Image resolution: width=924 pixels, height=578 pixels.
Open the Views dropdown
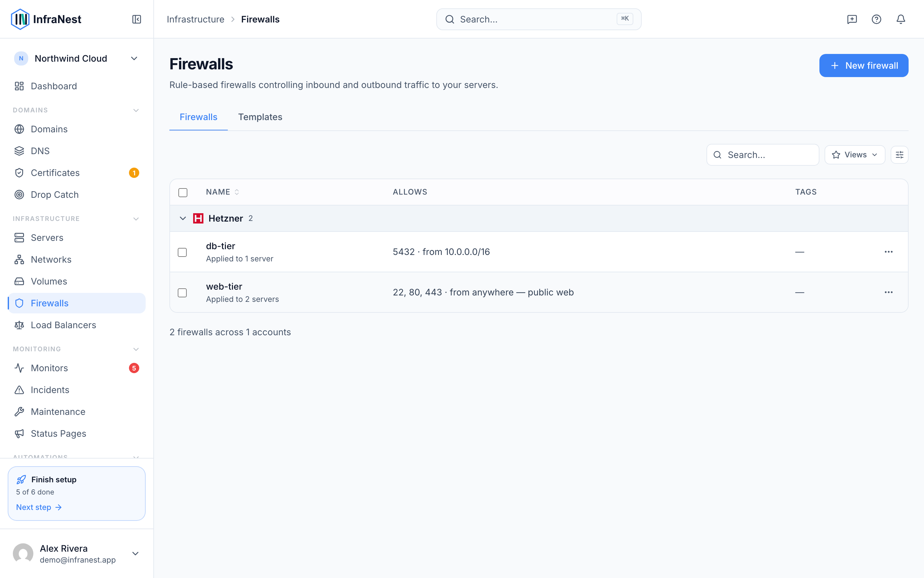855,155
